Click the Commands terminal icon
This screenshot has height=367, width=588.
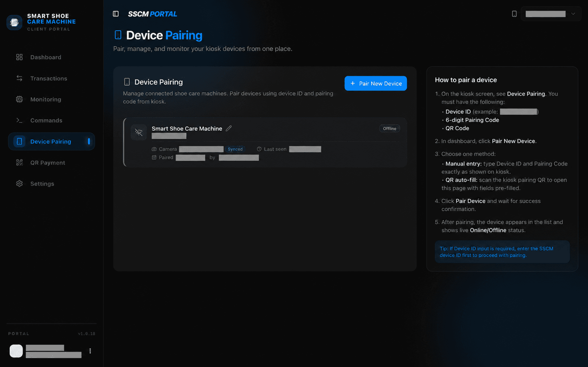click(19, 120)
